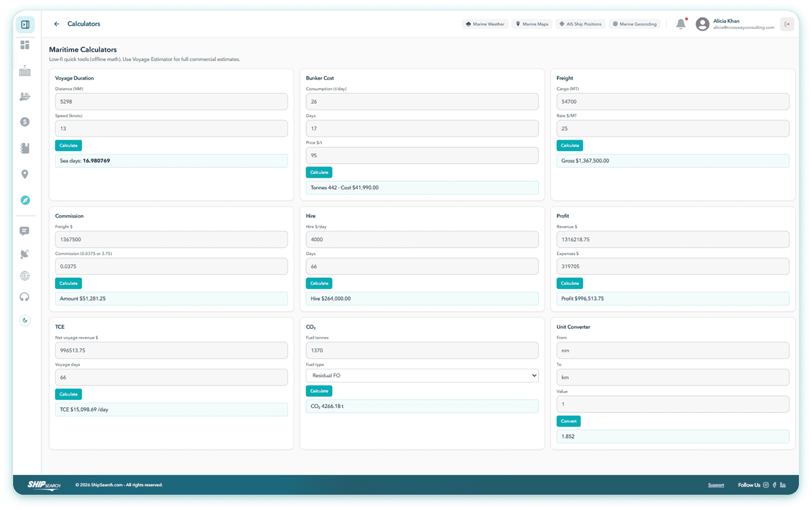812x510 pixels.
Task: Open the Facebook icon in footer
Action: click(x=774, y=485)
